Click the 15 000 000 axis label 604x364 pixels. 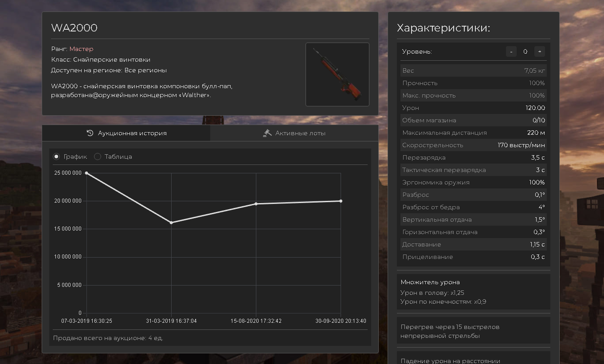[68, 229]
